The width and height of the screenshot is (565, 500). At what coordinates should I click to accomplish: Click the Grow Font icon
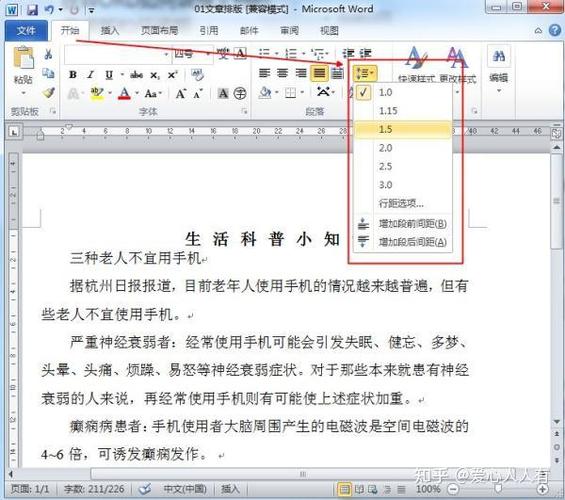pyautogui.click(x=181, y=94)
